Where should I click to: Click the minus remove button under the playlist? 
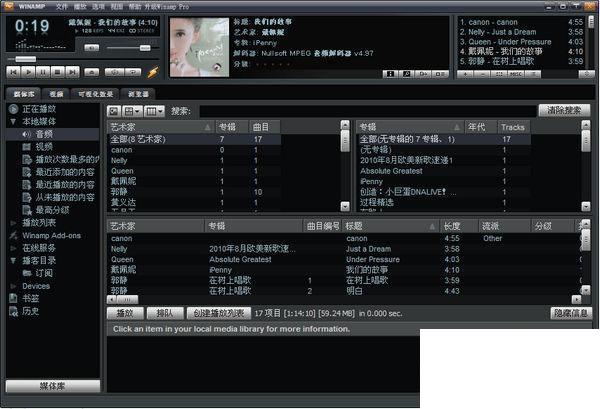tap(482, 74)
